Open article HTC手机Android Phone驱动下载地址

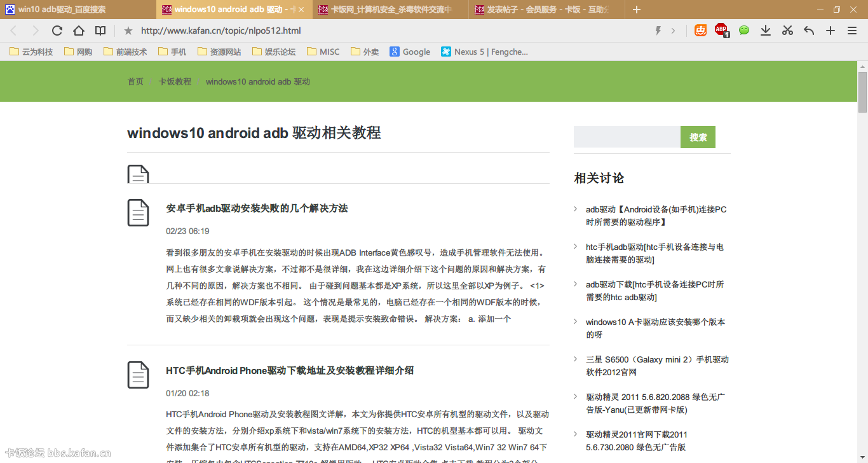[x=290, y=370]
